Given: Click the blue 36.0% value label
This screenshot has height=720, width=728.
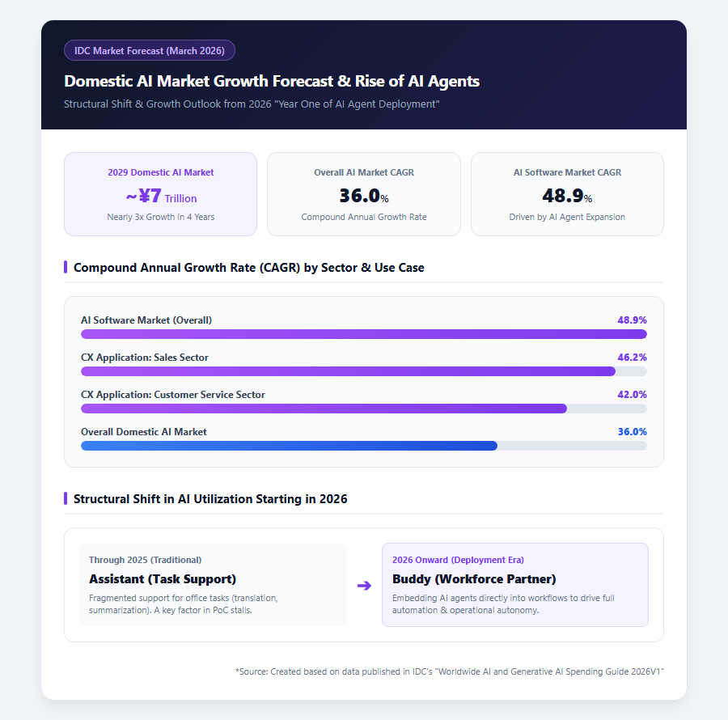Looking at the screenshot, I should [632, 431].
